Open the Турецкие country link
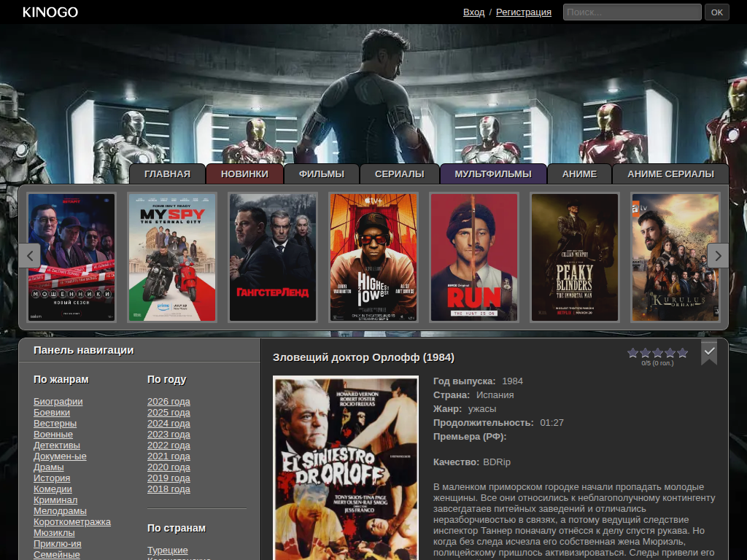Viewport: 747px width, 560px height. click(168, 550)
